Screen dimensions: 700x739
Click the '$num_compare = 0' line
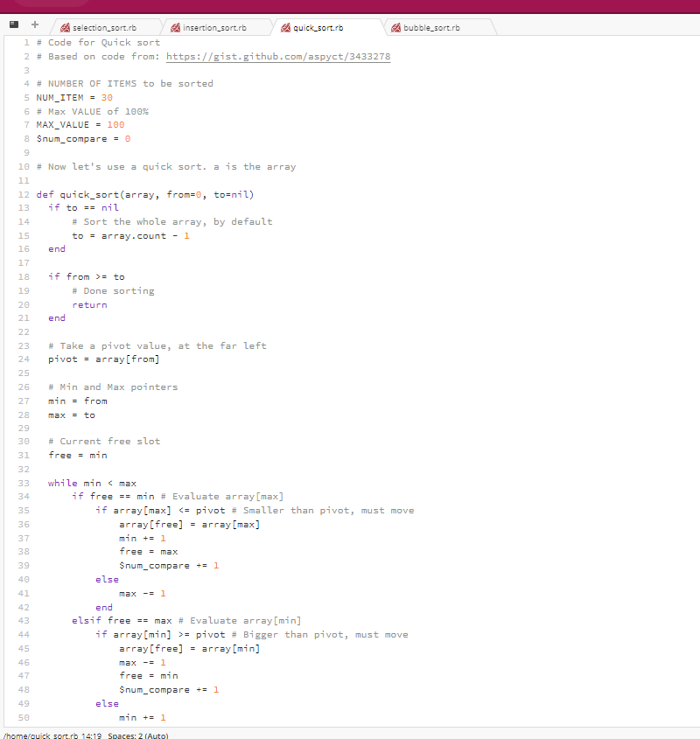[83, 139]
